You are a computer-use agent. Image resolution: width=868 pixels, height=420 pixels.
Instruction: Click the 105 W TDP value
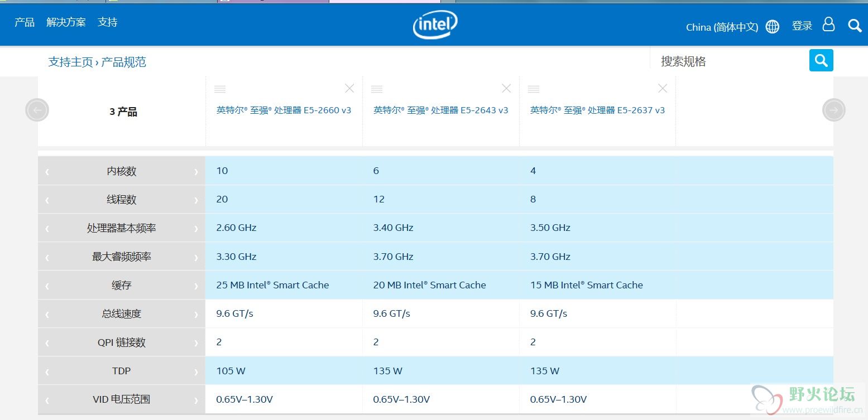[231, 371]
